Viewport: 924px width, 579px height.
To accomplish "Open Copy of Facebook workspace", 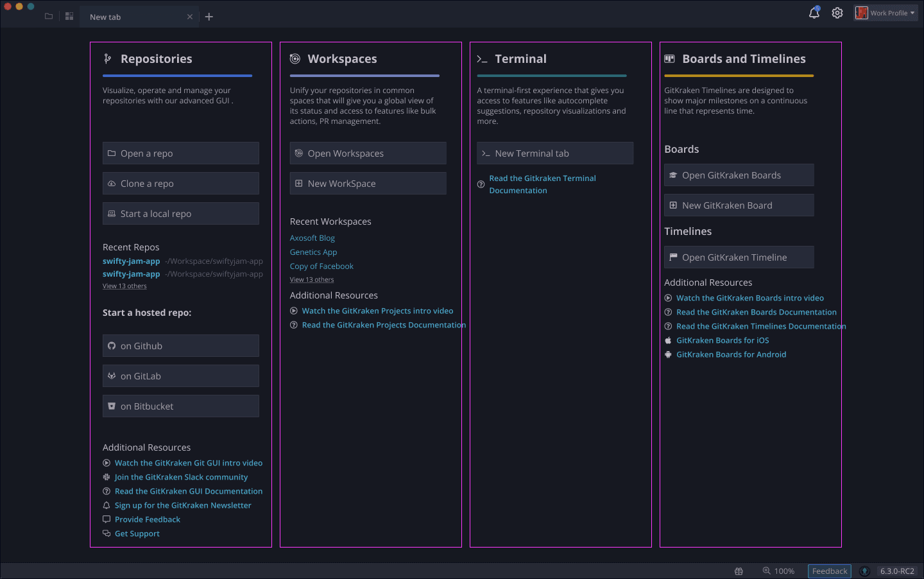I will 321,266.
